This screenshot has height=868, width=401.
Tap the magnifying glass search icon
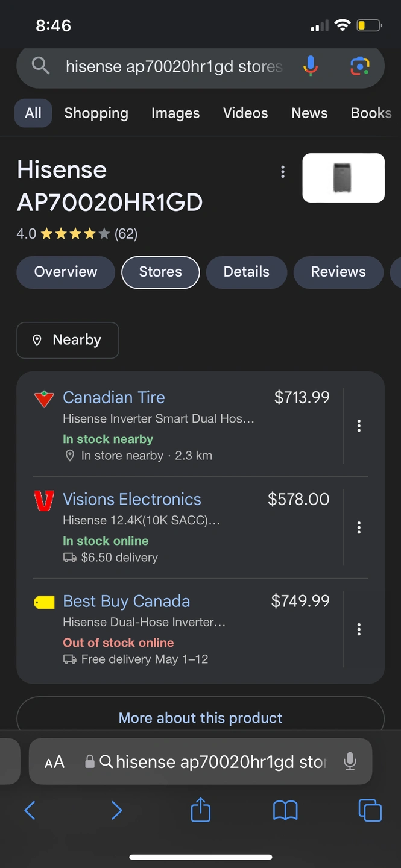click(x=40, y=66)
